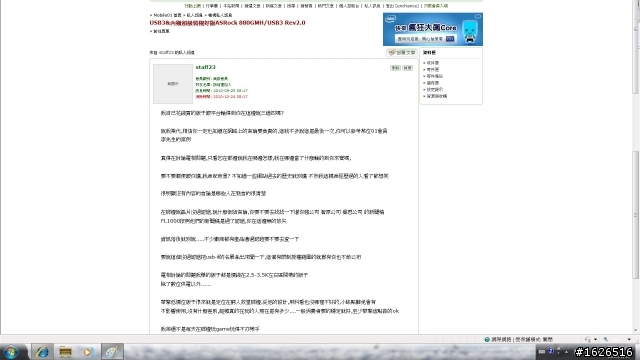Click the reply article button with pencil icon
Viewport: 640px width, 360px height.
pyautogui.click(x=402, y=53)
